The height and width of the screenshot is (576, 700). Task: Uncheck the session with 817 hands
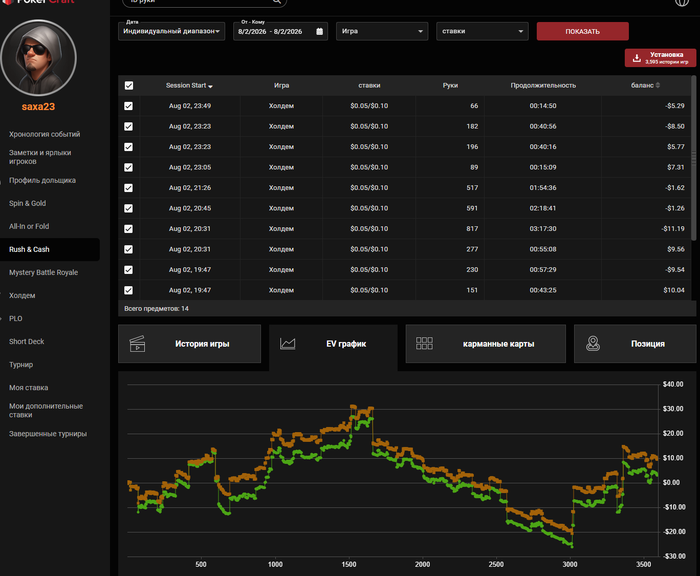coord(129,229)
